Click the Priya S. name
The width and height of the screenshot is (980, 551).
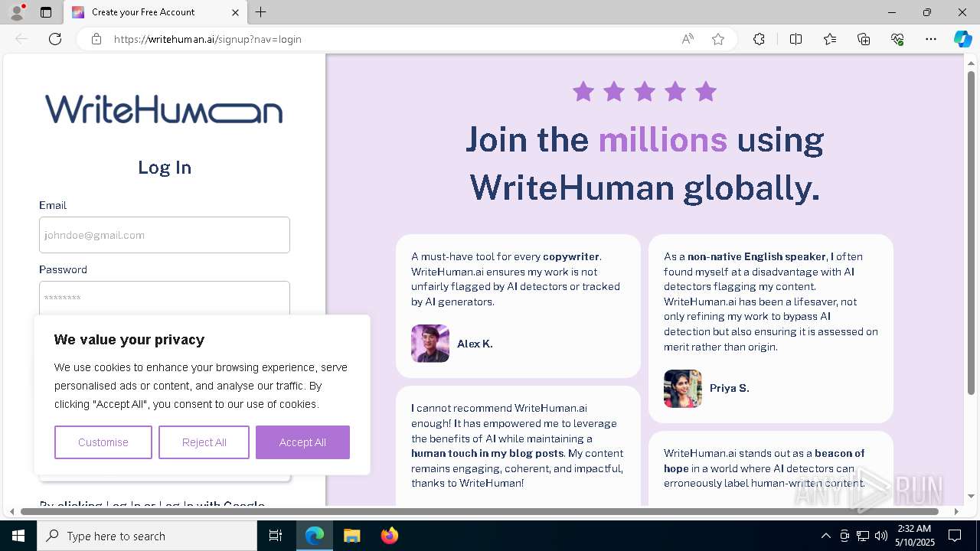tap(730, 389)
